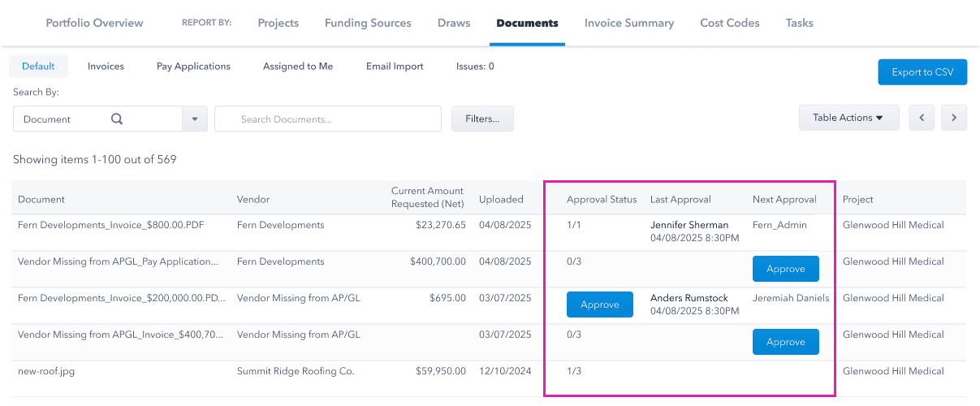Click the magnifying glass search icon
This screenshot has width=980, height=406.
[x=117, y=119]
